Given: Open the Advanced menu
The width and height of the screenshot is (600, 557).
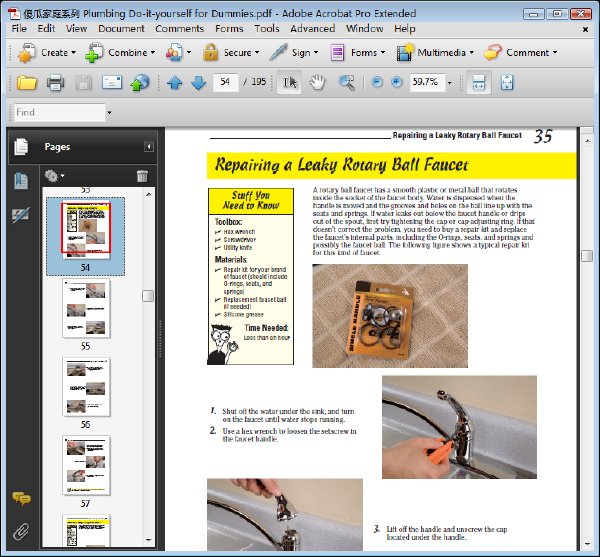Looking at the screenshot, I should pos(312,29).
